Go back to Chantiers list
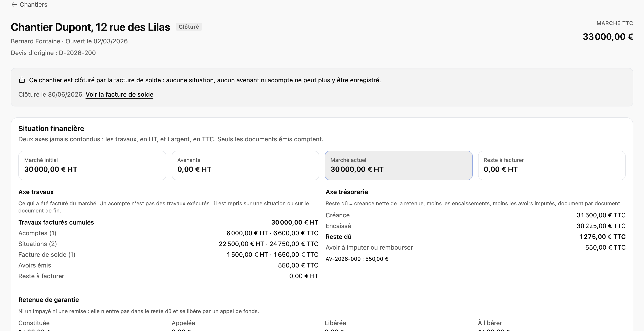This screenshot has height=331, width=644. [x=29, y=4]
